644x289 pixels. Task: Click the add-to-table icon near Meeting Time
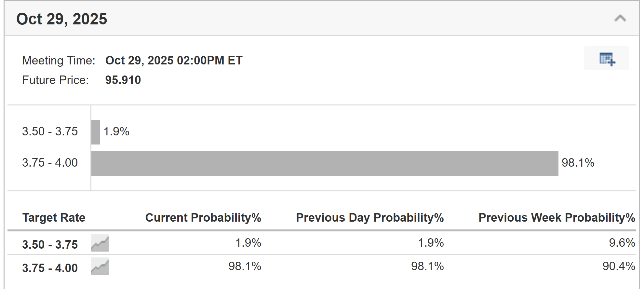point(607,59)
